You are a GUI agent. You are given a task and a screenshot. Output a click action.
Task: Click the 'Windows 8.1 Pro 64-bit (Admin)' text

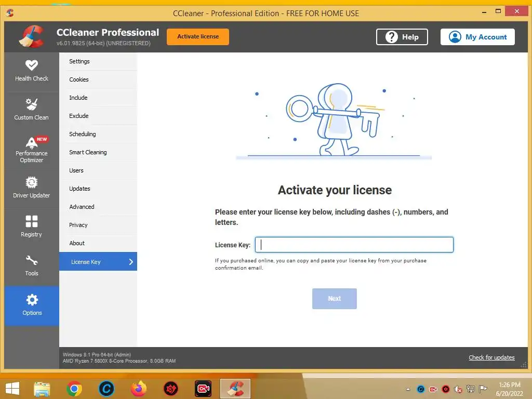(x=97, y=354)
